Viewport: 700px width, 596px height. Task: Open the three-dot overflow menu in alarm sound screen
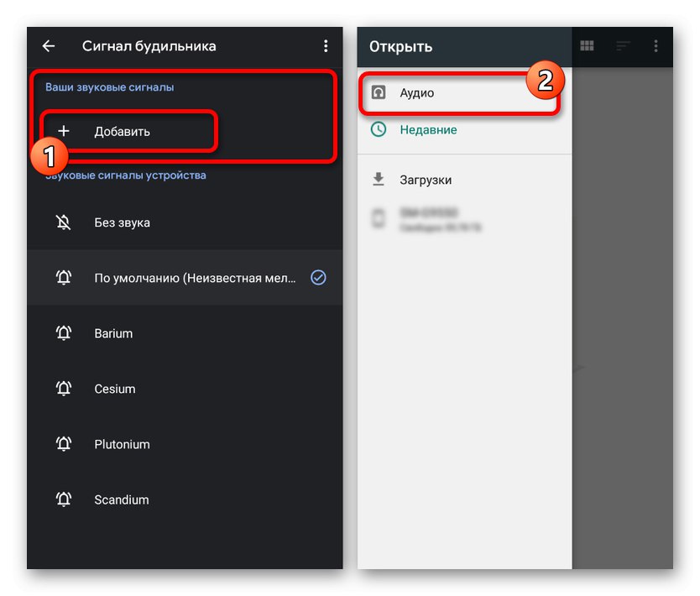pyautogui.click(x=326, y=46)
